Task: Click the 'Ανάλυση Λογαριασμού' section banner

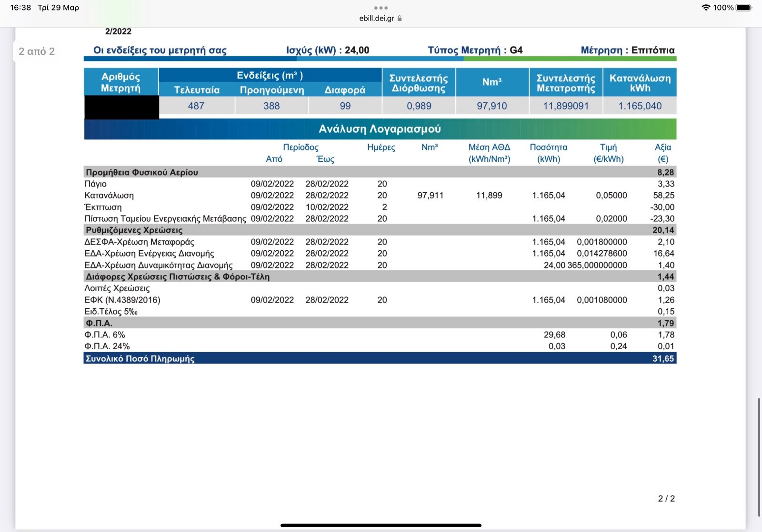Action: click(x=380, y=129)
